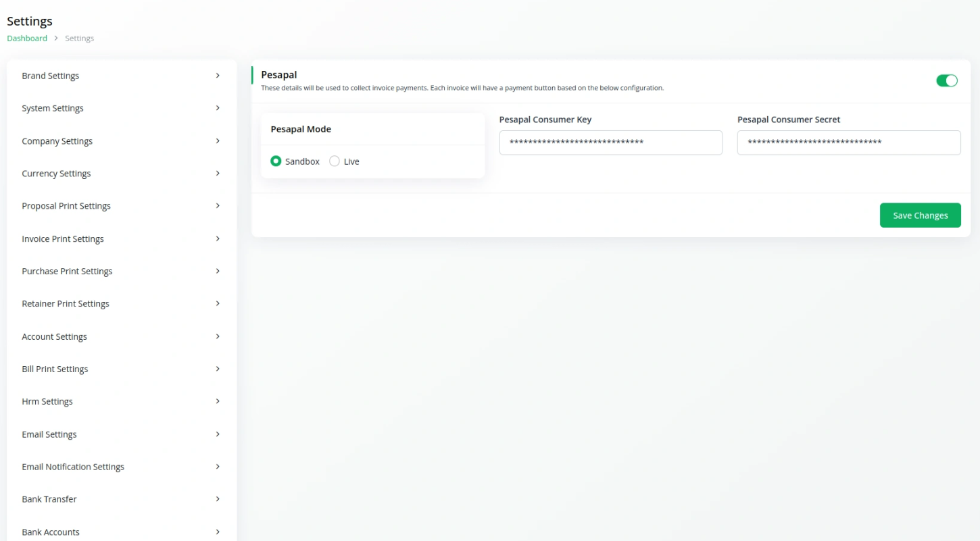Click the Pesapal Consumer Key field
This screenshot has height=541, width=980.
point(611,143)
